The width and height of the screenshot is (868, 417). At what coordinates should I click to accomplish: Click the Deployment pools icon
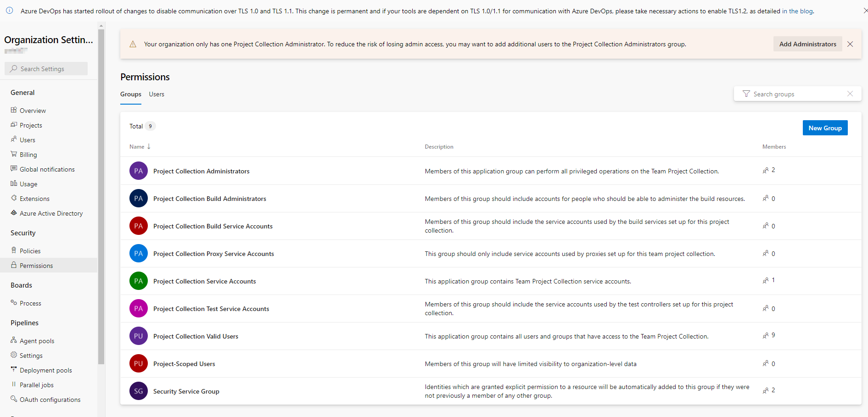(14, 370)
